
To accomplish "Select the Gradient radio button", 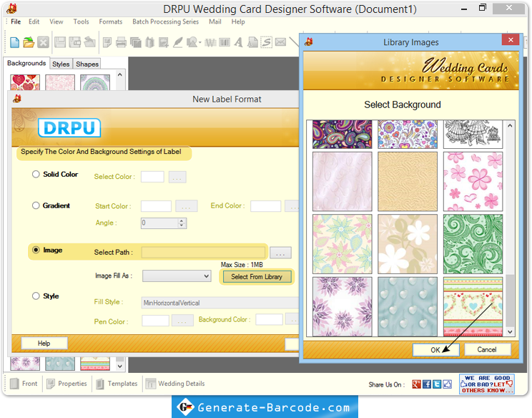I will [36, 205].
